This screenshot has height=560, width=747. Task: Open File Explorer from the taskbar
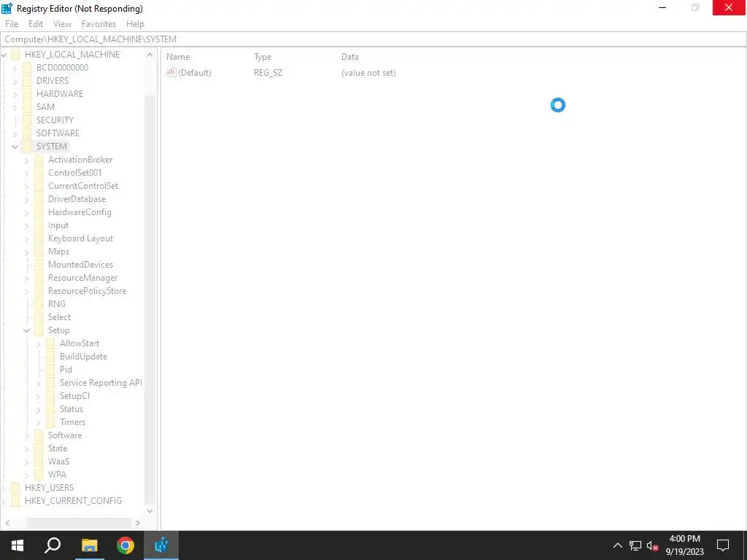click(x=89, y=545)
